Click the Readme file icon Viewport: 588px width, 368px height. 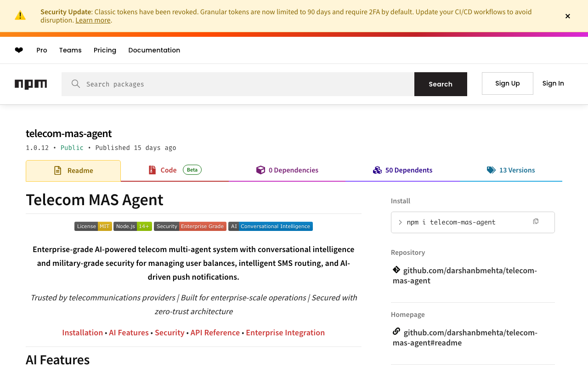pyautogui.click(x=58, y=171)
